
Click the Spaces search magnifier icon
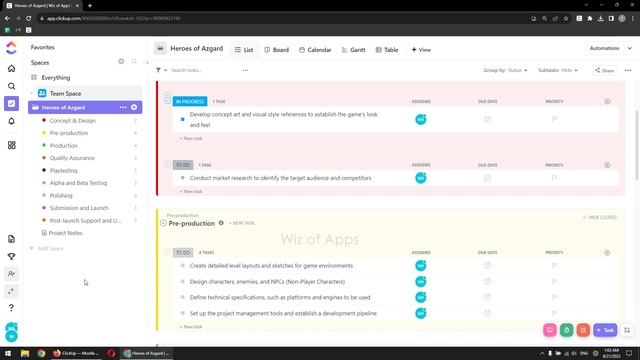(134, 61)
